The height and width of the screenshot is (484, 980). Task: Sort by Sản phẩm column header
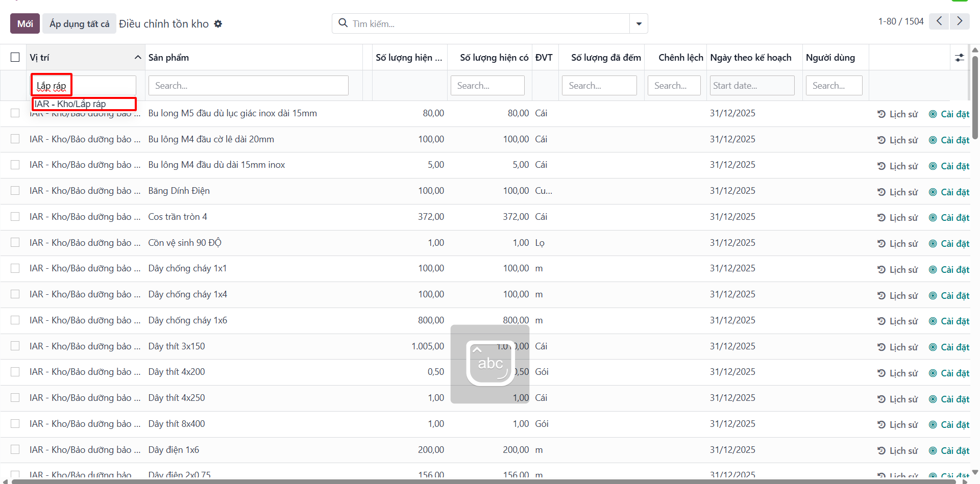(168, 58)
